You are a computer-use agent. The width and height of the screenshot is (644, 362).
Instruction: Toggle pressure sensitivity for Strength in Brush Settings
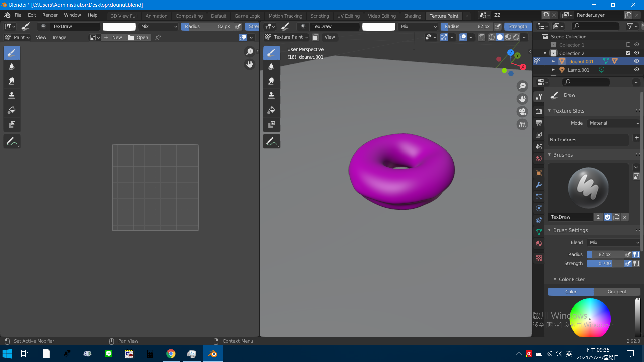point(628,263)
